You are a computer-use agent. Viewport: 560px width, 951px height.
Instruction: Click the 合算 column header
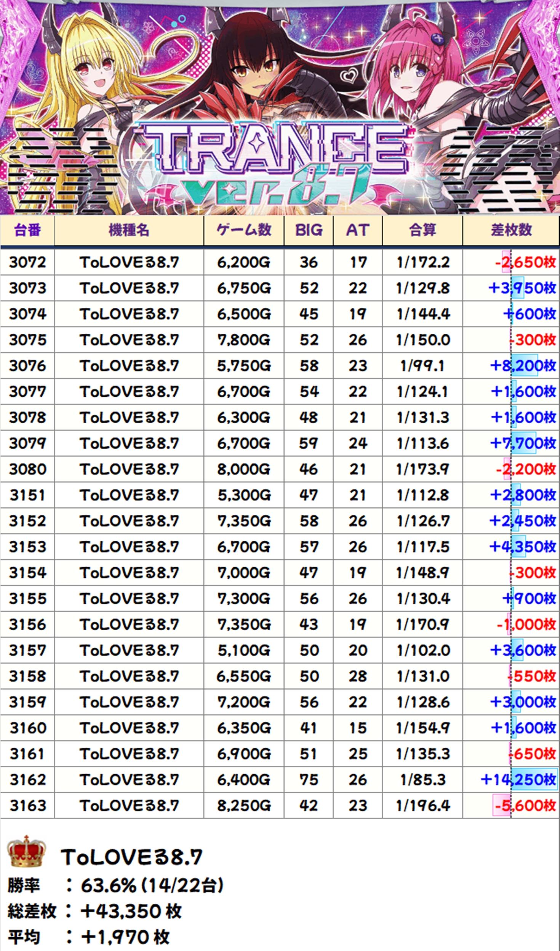coord(422,230)
